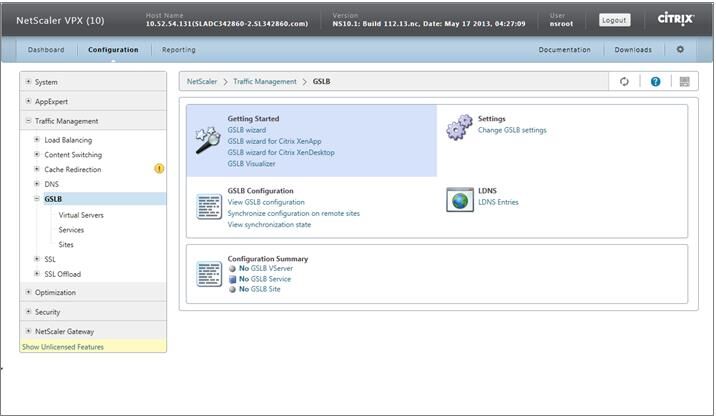Viewport: 716px width, 416px height.
Task: Select the SSL Offload tree item
Action: tap(63, 274)
